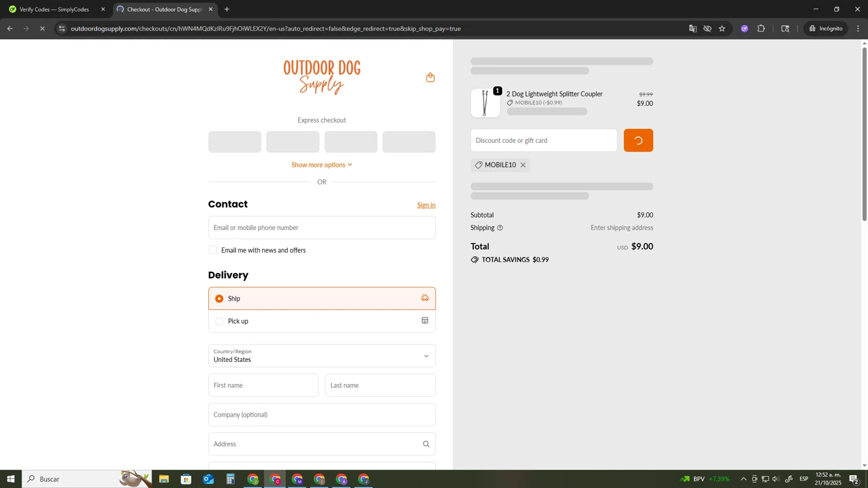Screen dimensions: 868x488
Task: Open the Chrome three-dot menu
Action: coord(858,28)
